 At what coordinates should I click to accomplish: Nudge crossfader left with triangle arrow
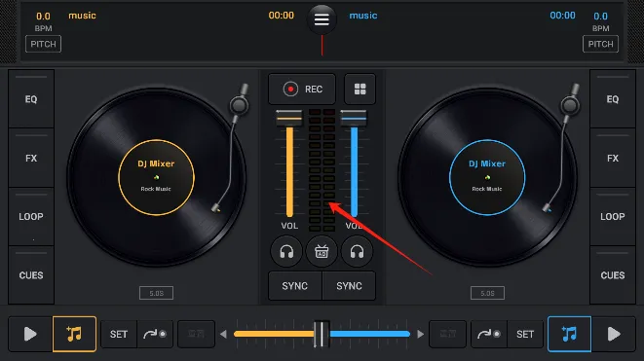pyautogui.click(x=223, y=334)
